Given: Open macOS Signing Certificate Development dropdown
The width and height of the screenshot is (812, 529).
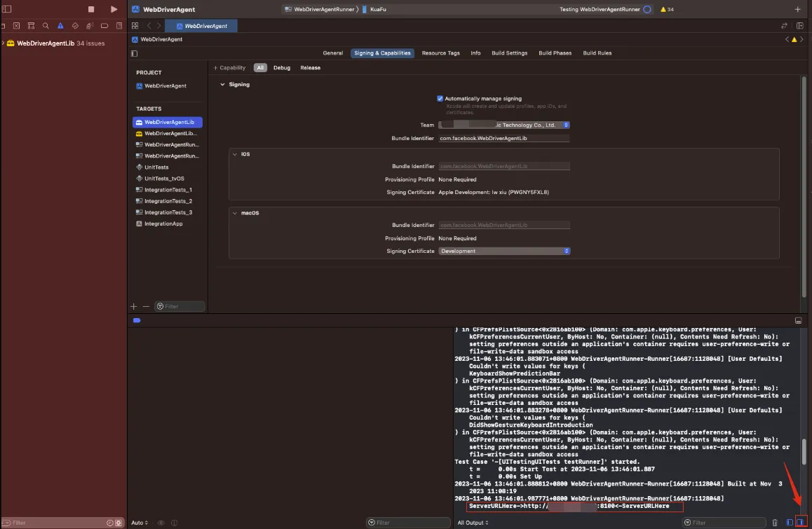Looking at the screenshot, I should (x=503, y=251).
